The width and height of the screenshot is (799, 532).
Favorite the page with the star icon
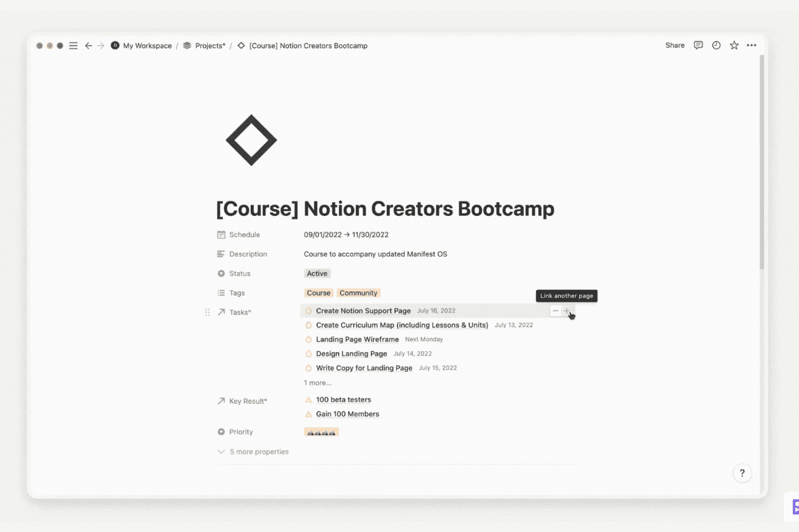pos(734,45)
